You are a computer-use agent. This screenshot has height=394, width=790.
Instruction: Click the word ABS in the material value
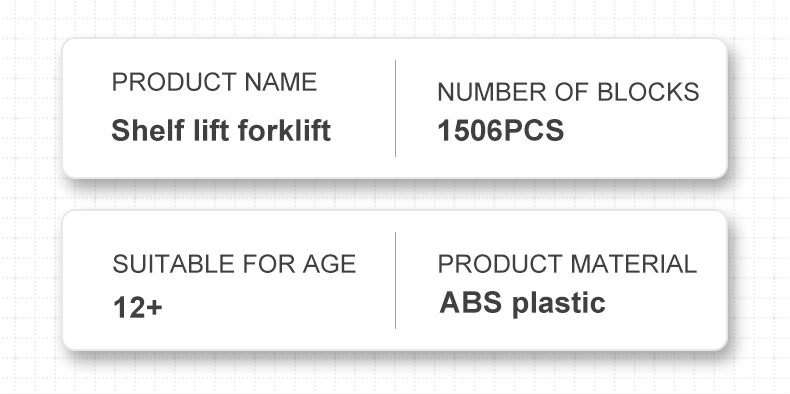click(471, 302)
